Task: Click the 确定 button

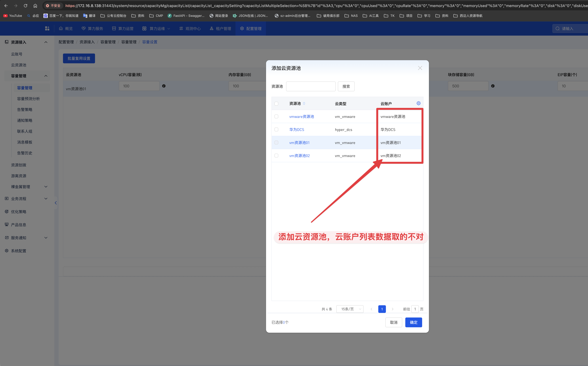Action: click(413, 322)
